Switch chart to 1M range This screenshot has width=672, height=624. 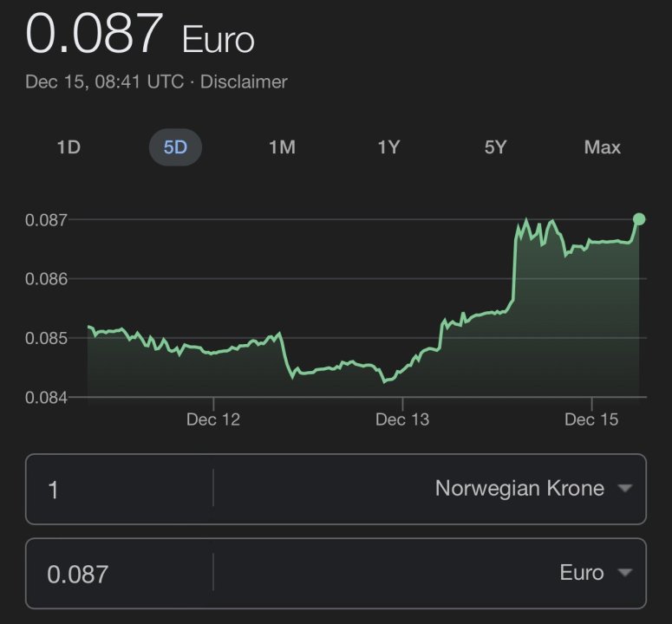coord(282,147)
